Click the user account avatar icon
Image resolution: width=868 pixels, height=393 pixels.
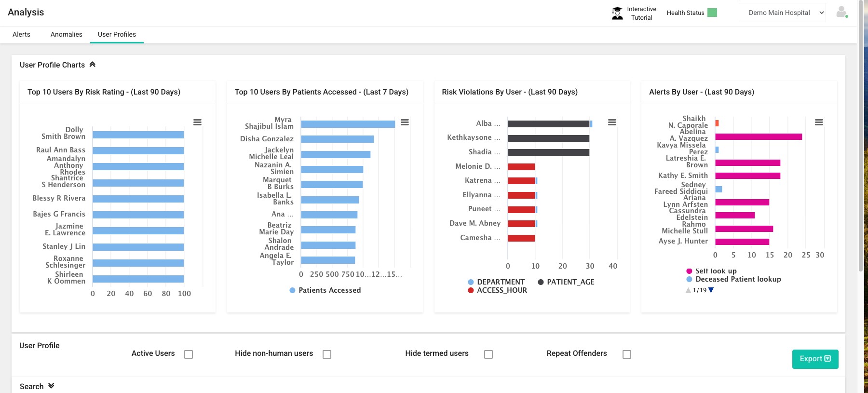tap(842, 12)
